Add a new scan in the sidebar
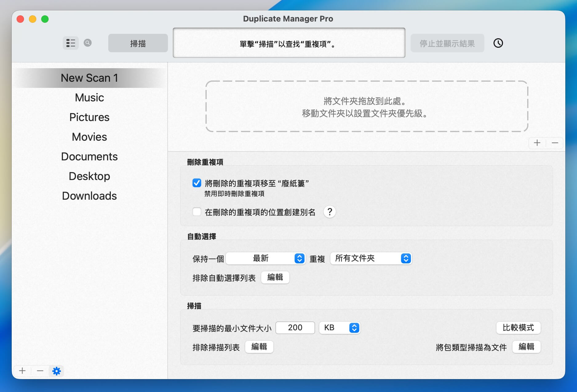Viewport: 577px width, 392px height. click(x=22, y=371)
